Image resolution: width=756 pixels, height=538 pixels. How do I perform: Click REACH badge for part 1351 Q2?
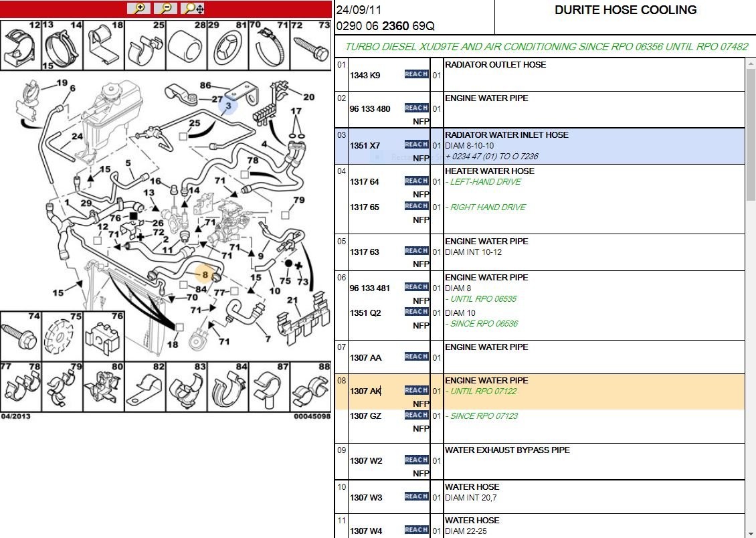tap(417, 312)
